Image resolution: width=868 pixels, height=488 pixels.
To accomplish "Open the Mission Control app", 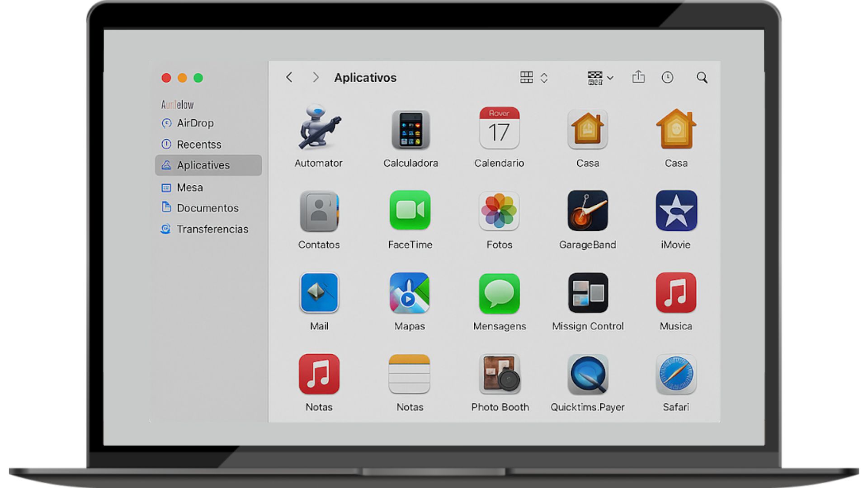I will [x=587, y=293].
